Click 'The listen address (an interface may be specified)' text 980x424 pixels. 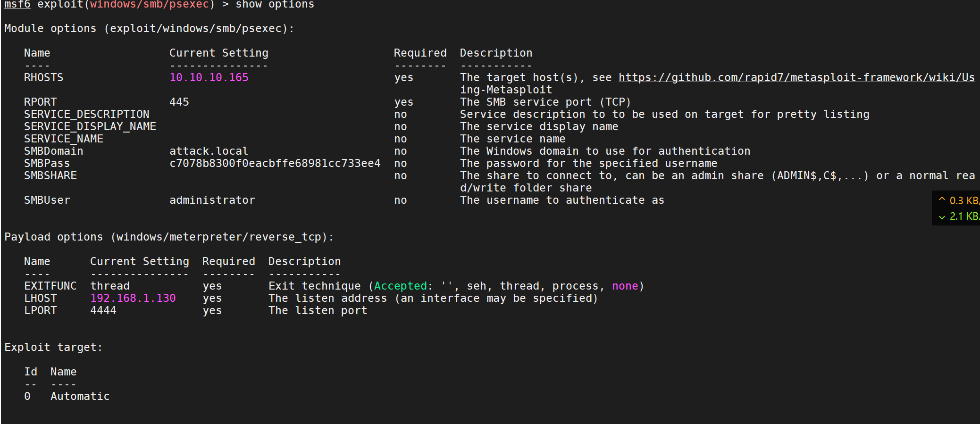(433, 298)
